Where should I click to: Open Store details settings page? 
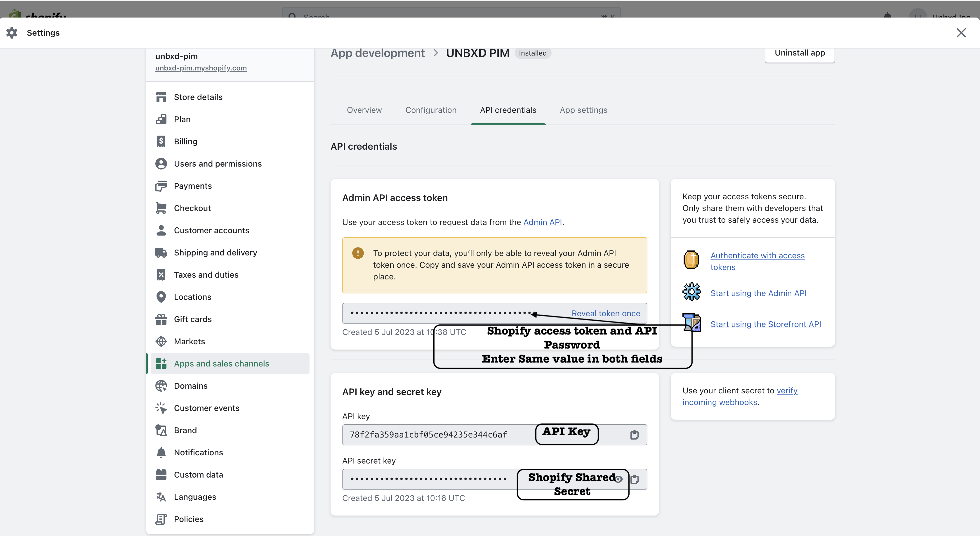click(x=230, y=97)
